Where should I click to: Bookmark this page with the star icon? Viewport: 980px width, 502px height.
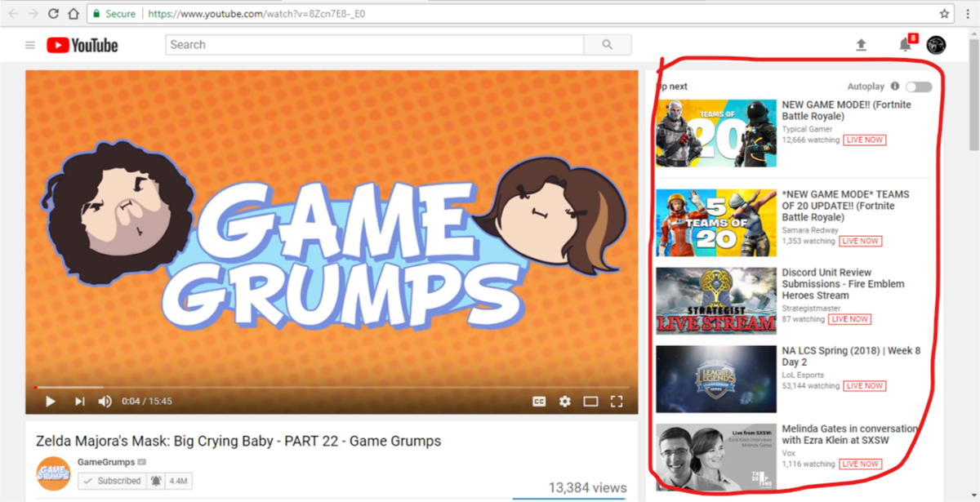click(944, 14)
